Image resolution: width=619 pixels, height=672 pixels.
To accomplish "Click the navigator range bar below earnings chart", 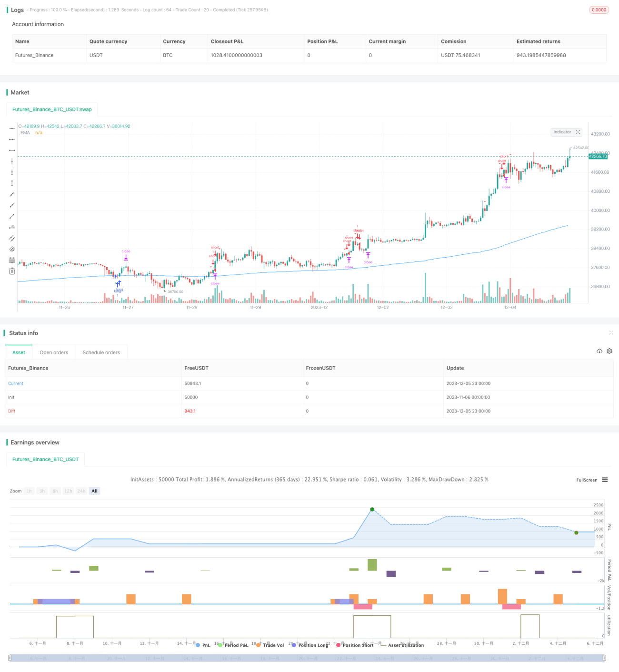I will tap(307, 658).
